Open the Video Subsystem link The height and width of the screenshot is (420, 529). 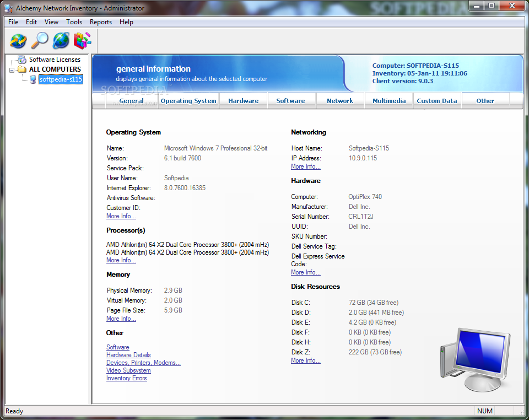(x=128, y=370)
